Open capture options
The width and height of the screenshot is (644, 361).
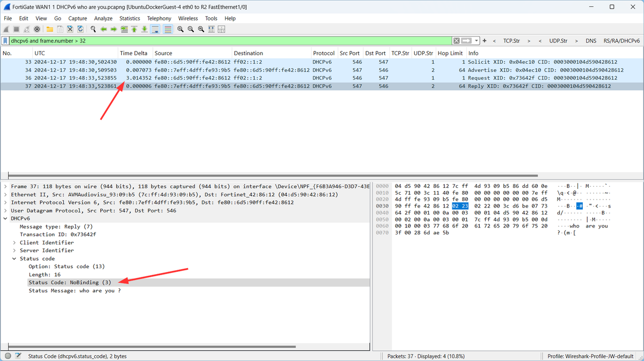point(36,29)
